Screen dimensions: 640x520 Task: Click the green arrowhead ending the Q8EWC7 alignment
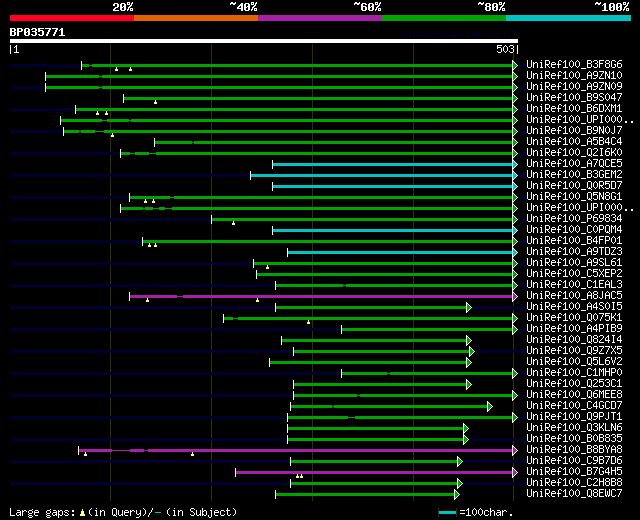[x=457, y=495]
